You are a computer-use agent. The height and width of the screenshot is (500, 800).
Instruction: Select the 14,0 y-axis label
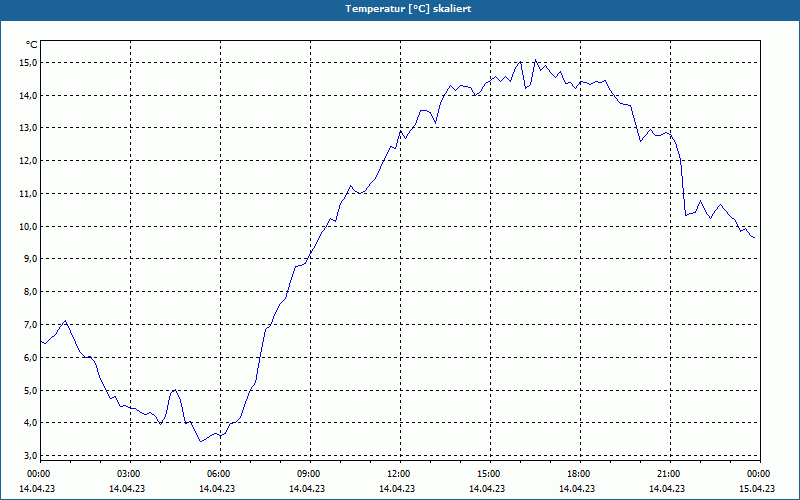point(29,95)
